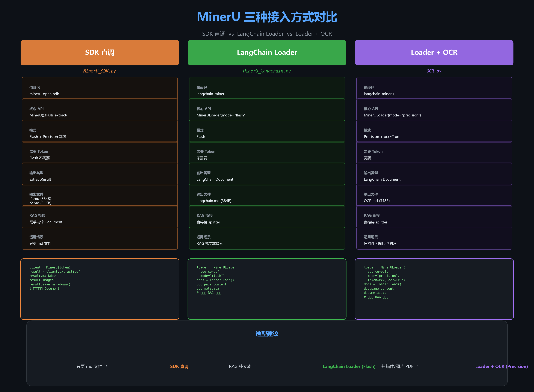The height and width of the screenshot is (392, 534).
Task: Click the scenario value "扫描件 / 图片型 PDF"
Action: point(380,244)
